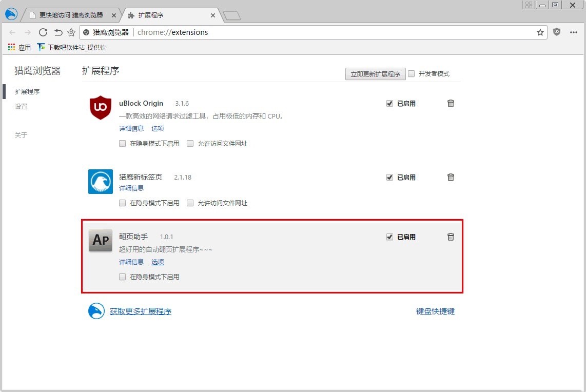
Task: Disable 猎鹰新标签页 via 已启用 checkbox
Action: [389, 177]
